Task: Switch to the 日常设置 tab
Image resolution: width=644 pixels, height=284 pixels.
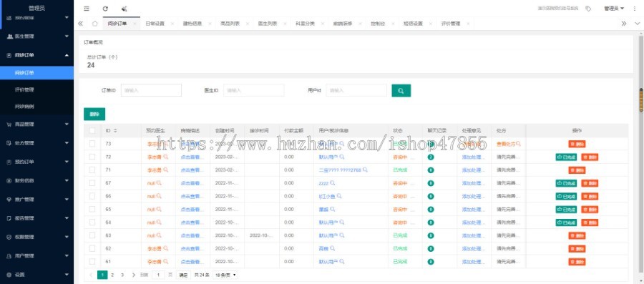Action: click(x=155, y=24)
